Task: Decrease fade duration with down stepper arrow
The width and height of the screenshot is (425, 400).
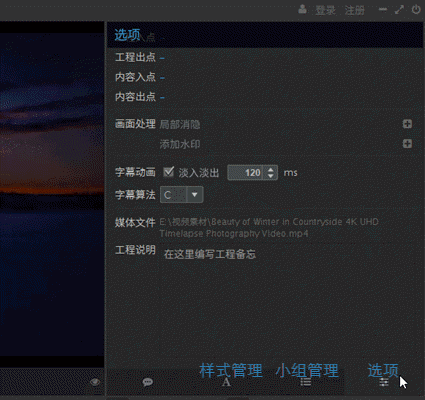Action: pos(271,176)
